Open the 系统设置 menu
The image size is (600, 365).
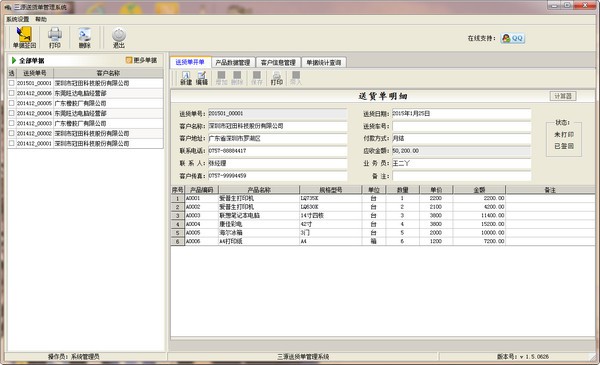point(18,19)
